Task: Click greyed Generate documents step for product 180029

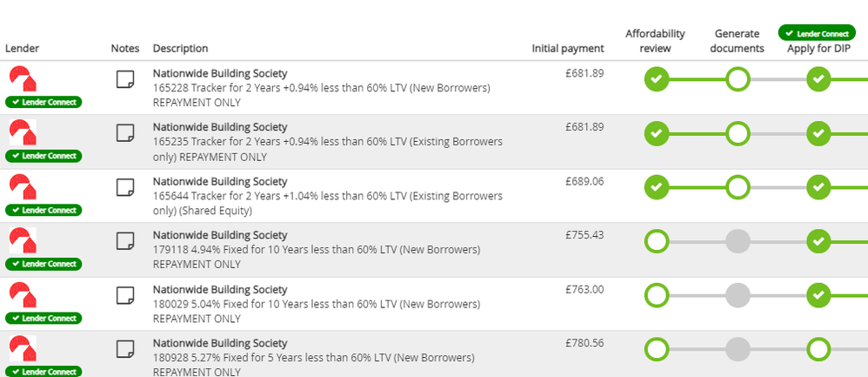Action: click(x=738, y=296)
